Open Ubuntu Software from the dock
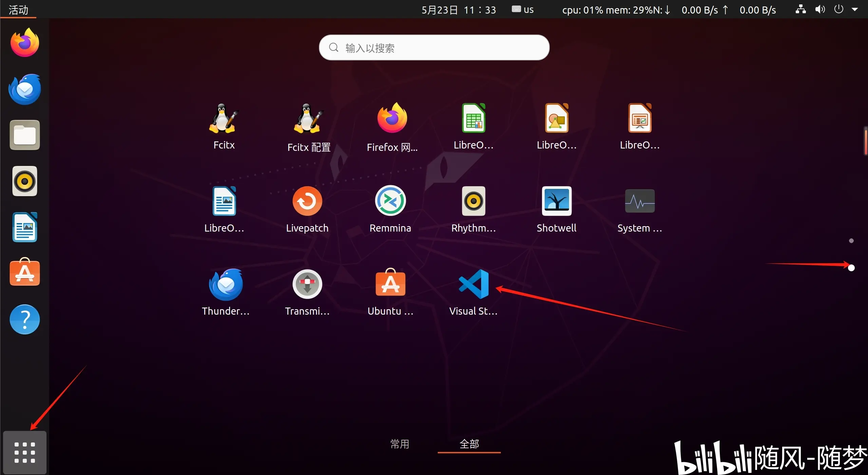Screen dimensions: 868x475 pos(25,272)
